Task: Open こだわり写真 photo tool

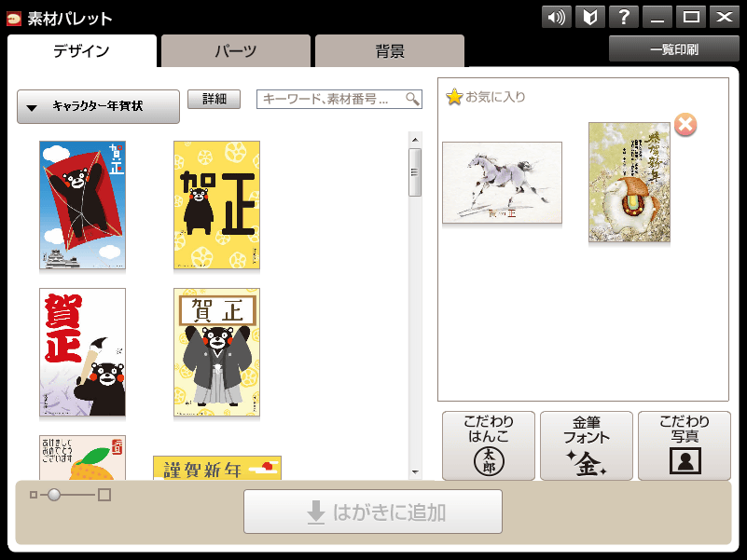Action: [x=685, y=445]
